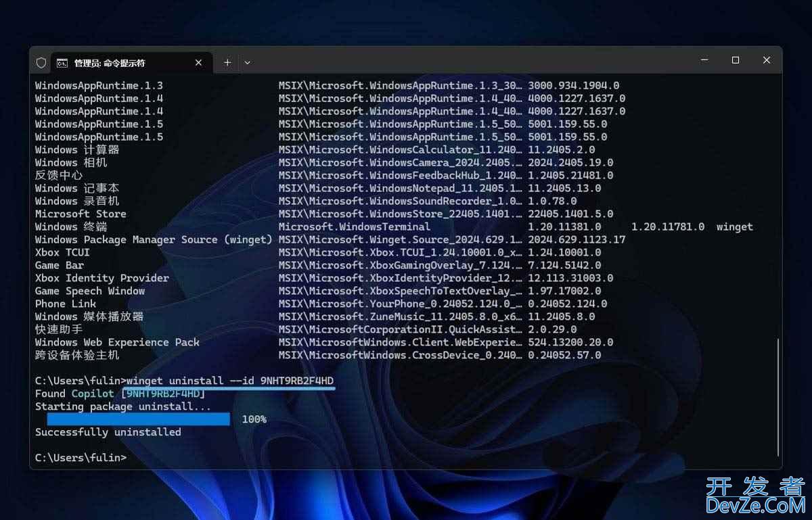Click the 'Xbox TCUI' row name
812x520 pixels.
pos(62,252)
